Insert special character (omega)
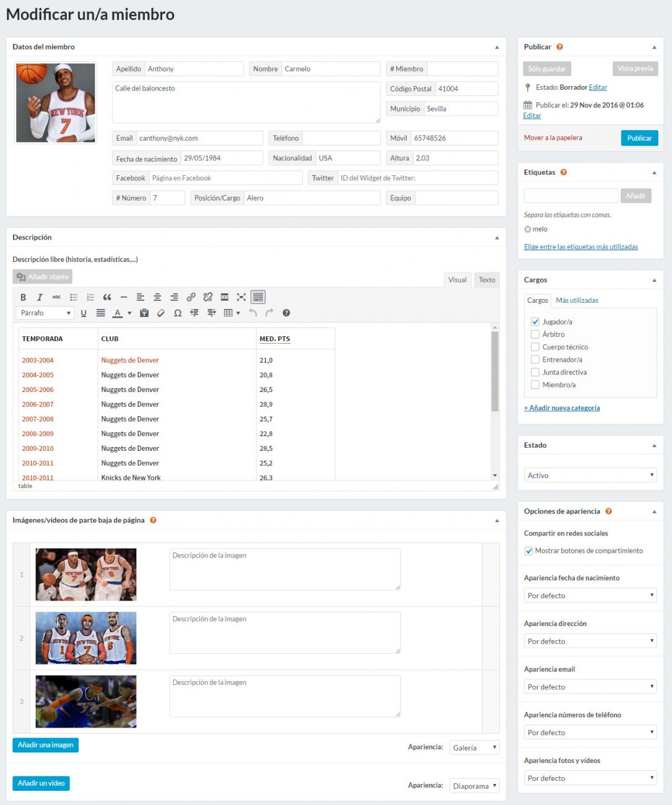 (x=178, y=313)
